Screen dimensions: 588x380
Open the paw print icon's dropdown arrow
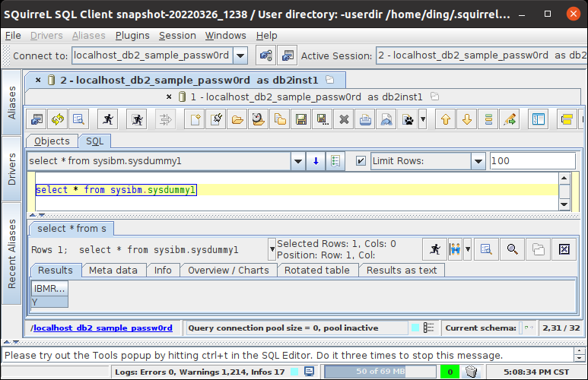[423, 119]
